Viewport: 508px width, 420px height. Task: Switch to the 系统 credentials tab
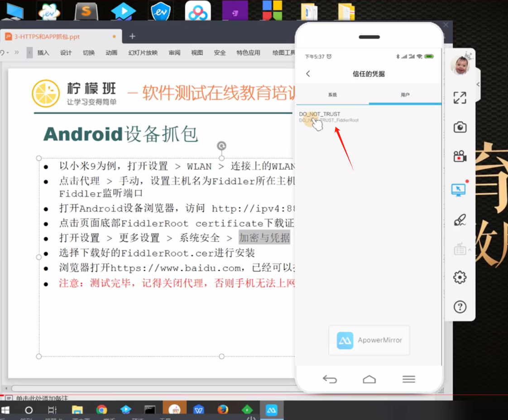click(332, 95)
